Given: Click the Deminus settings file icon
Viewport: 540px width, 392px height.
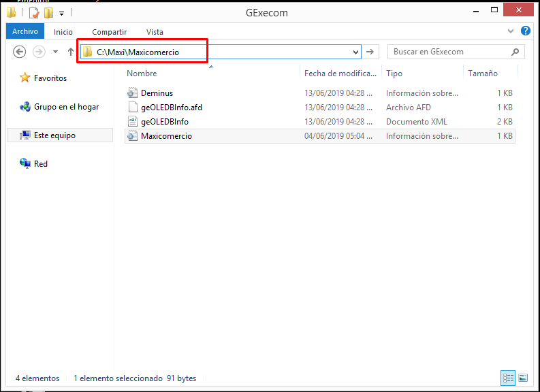Looking at the screenshot, I should (133, 93).
